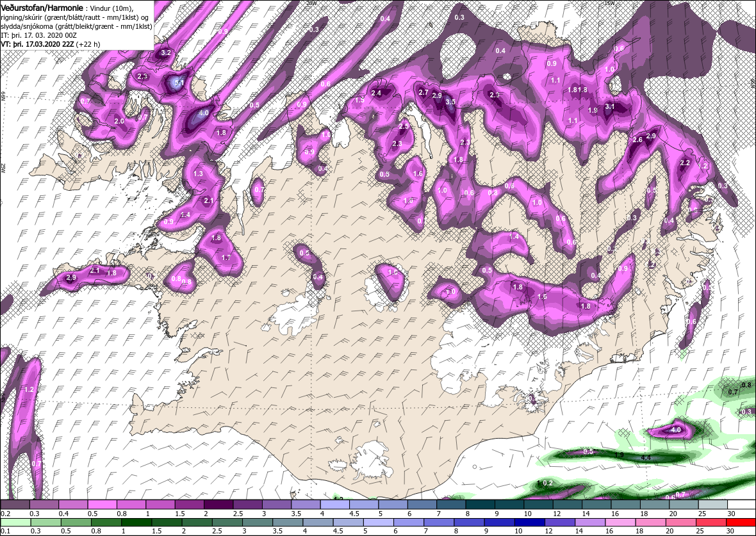Click the 1.7 value label on map
This screenshot has height=536, width=756.
pyautogui.click(x=226, y=258)
